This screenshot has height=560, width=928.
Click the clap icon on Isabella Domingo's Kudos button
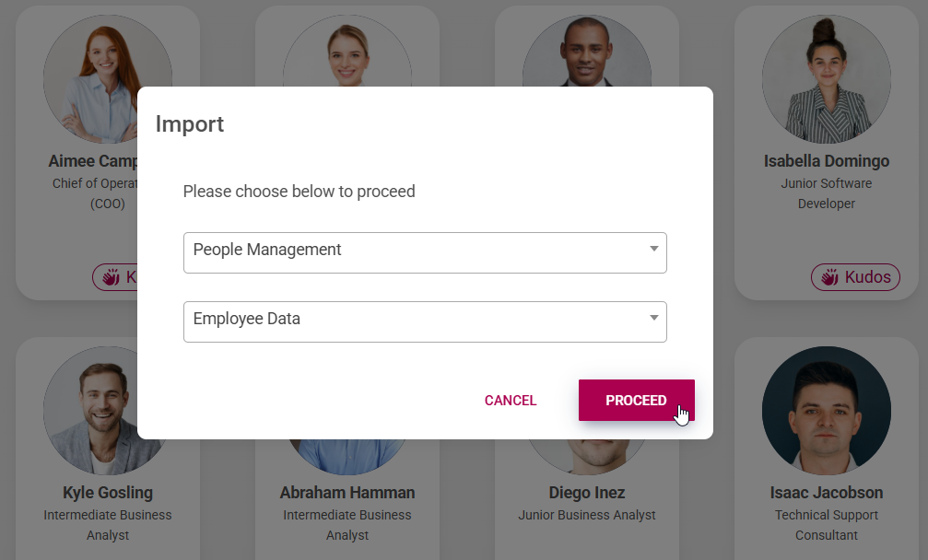[x=830, y=276]
